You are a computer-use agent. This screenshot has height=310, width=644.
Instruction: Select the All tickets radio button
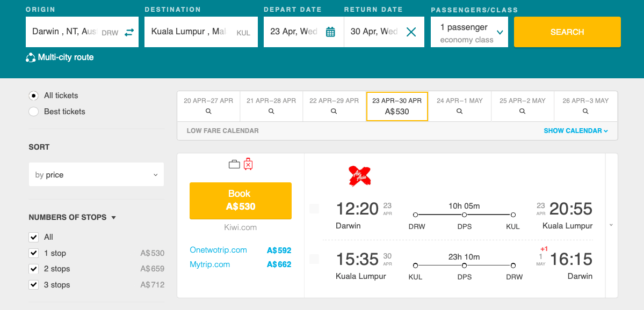[x=34, y=95]
